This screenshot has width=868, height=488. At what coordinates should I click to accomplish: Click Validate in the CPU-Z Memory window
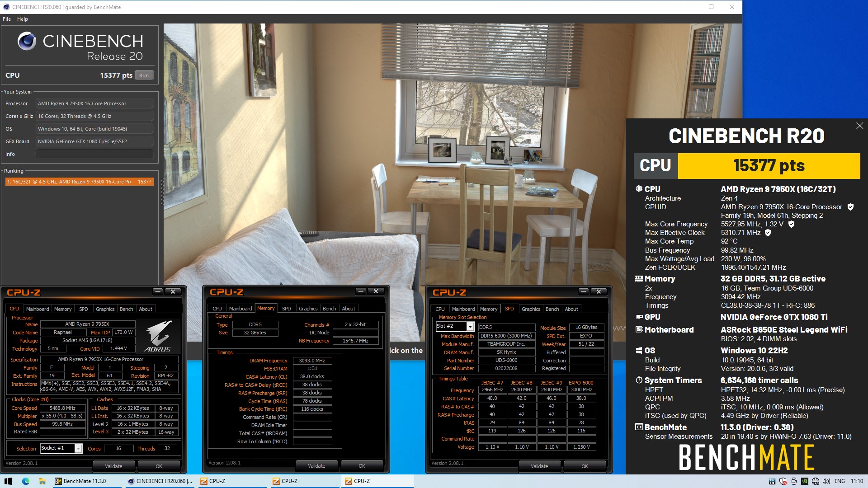pos(316,466)
